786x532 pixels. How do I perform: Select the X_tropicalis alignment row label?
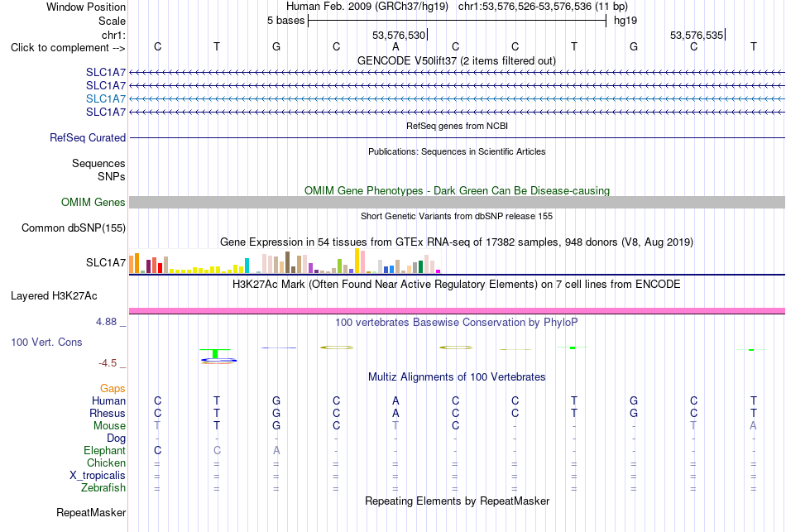click(98, 476)
